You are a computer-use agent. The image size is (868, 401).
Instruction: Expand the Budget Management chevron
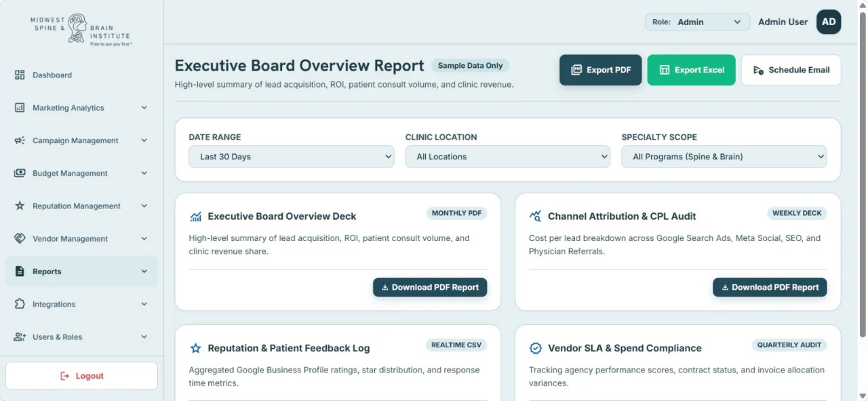coord(144,173)
